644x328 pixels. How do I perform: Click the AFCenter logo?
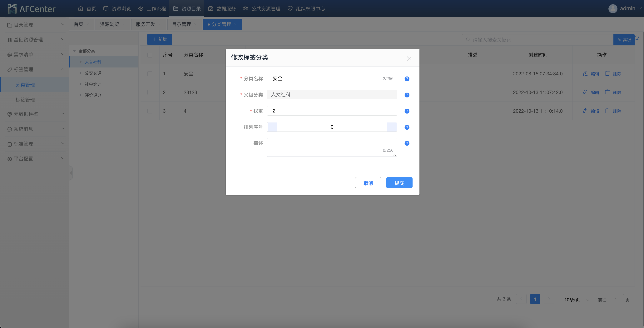(x=32, y=9)
